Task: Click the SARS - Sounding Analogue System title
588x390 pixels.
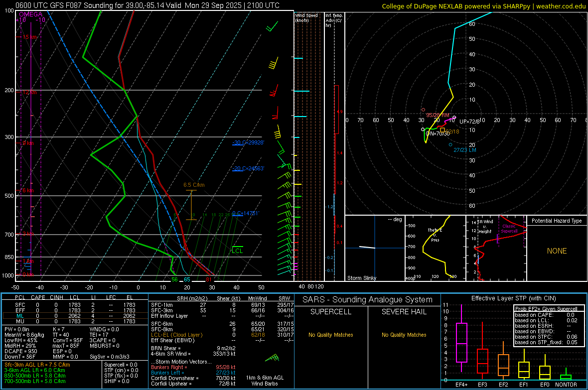Action: [368, 299]
